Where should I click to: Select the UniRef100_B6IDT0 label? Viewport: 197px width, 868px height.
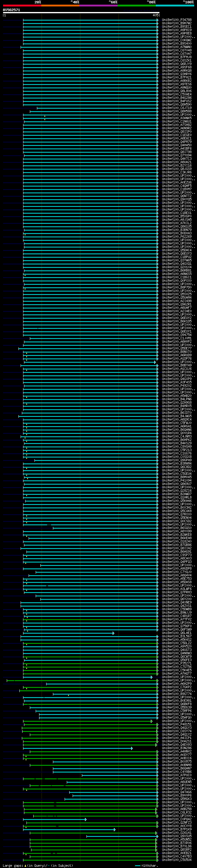177,412
